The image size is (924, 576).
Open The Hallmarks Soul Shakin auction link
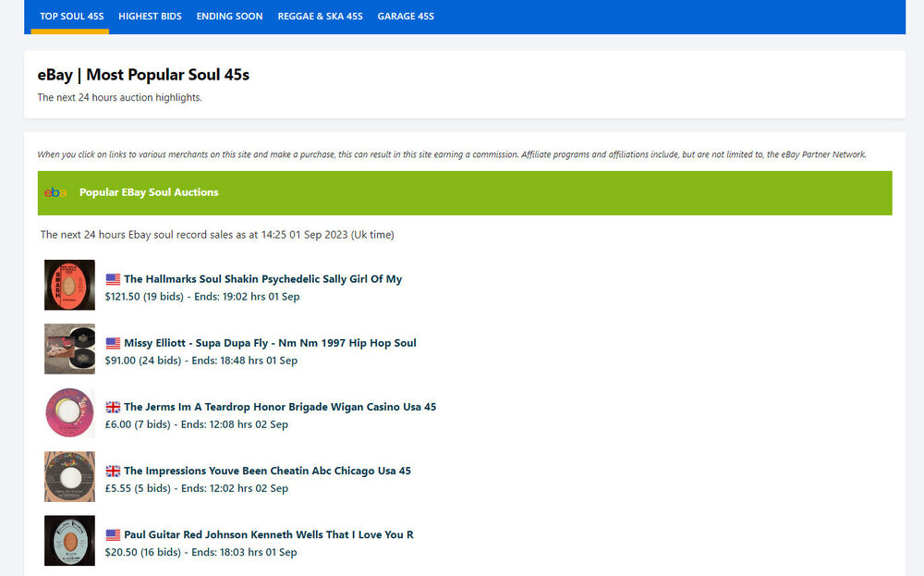coord(262,279)
